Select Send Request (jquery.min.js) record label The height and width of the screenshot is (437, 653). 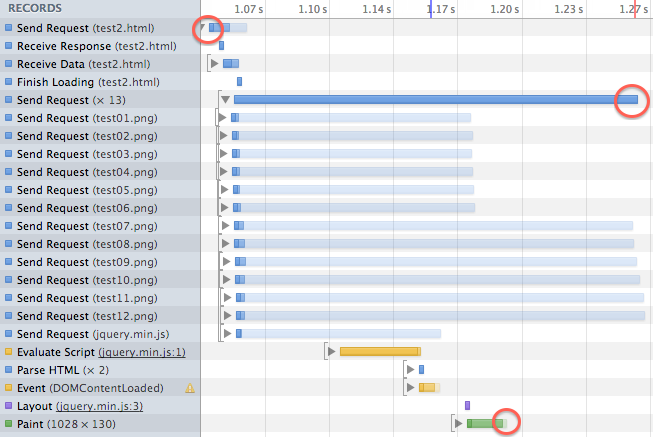click(x=93, y=334)
